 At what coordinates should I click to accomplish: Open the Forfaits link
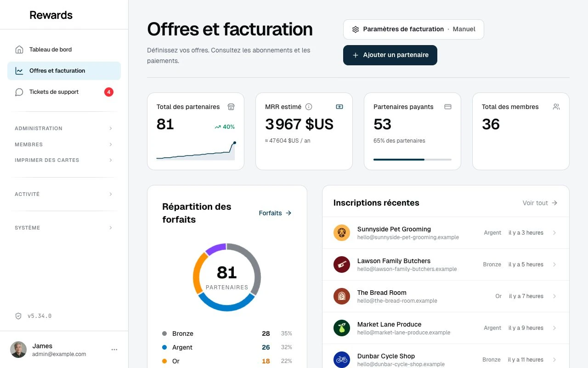coord(275,213)
